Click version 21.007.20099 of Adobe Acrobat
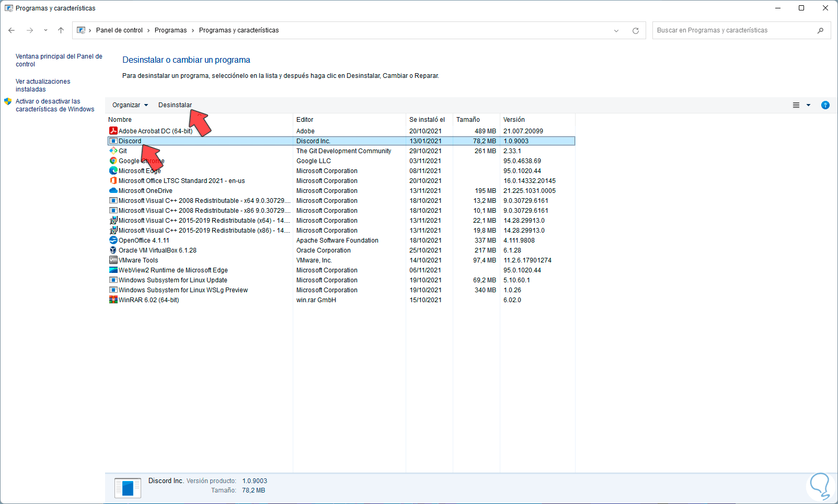Screen dimensions: 838x504 click(x=523, y=131)
